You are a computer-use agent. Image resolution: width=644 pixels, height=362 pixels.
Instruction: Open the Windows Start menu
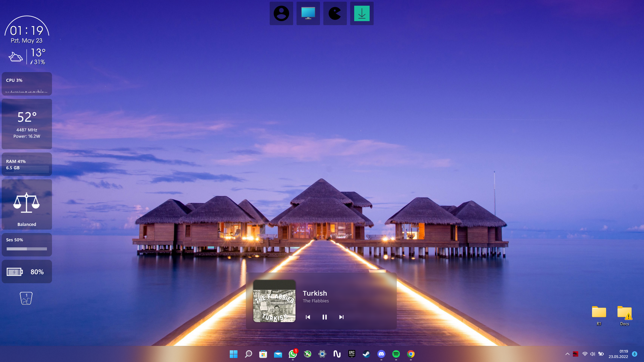click(x=233, y=354)
